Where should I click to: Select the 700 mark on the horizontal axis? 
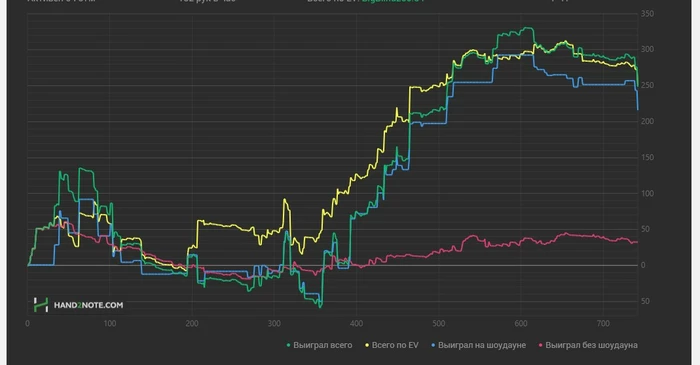[603, 324]
